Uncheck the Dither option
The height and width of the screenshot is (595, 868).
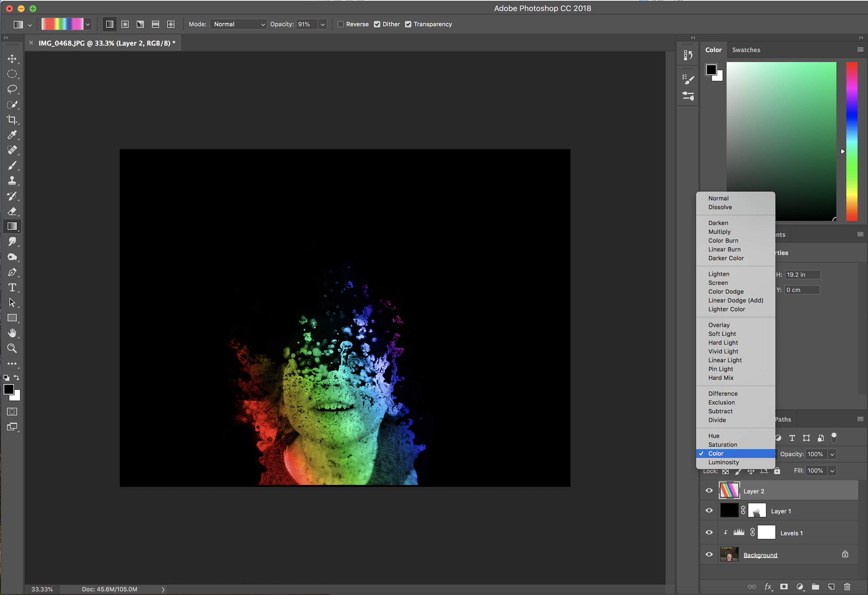pos(377,24)
